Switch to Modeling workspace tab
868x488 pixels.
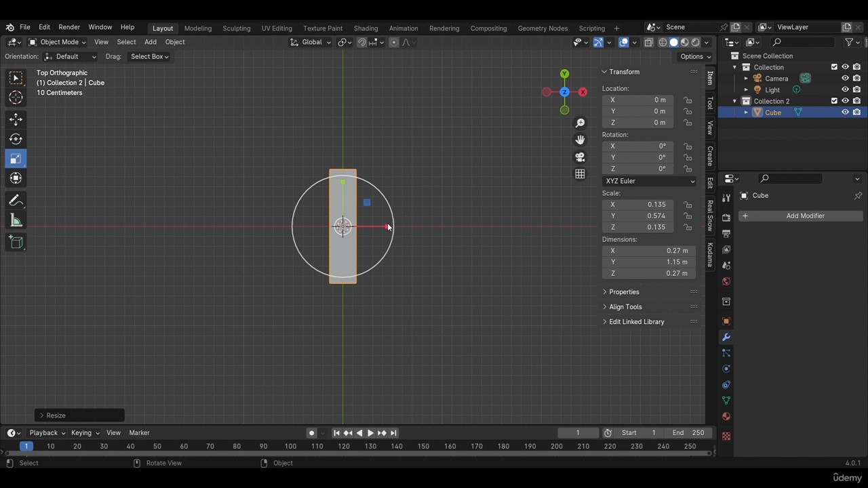tap(198, 28)
